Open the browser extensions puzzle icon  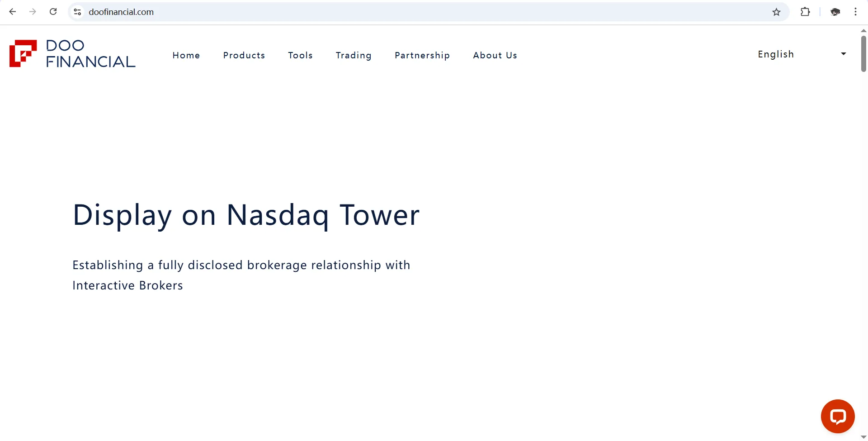(805, 12)
